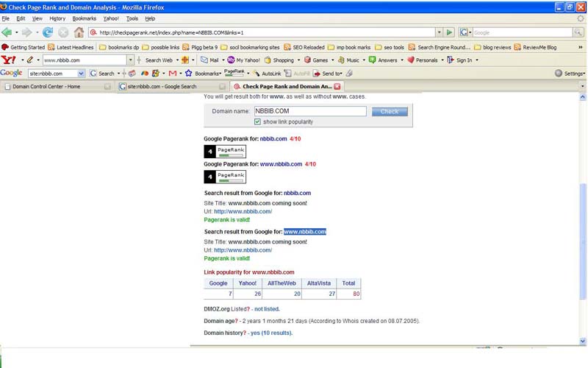
Task: Click the nbbib.com PageRank 4 badge
Action: point(225,152)
